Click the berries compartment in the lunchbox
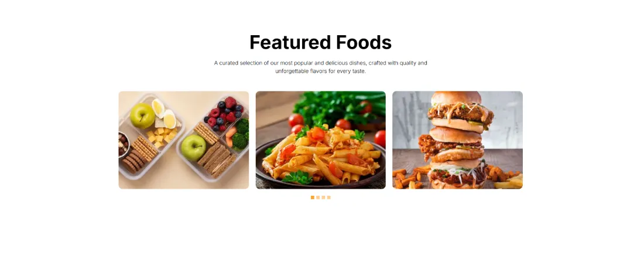644x269 pixels. click(x=224, y=113)
